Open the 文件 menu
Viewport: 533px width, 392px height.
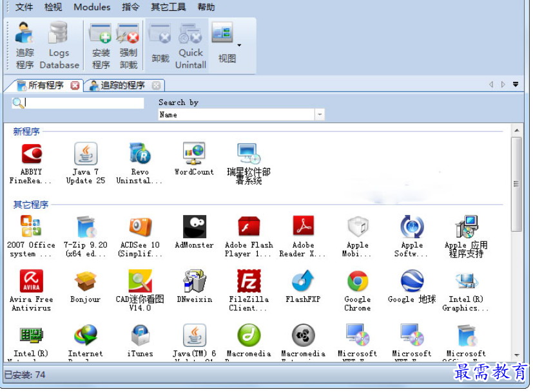tap(24, 7)
